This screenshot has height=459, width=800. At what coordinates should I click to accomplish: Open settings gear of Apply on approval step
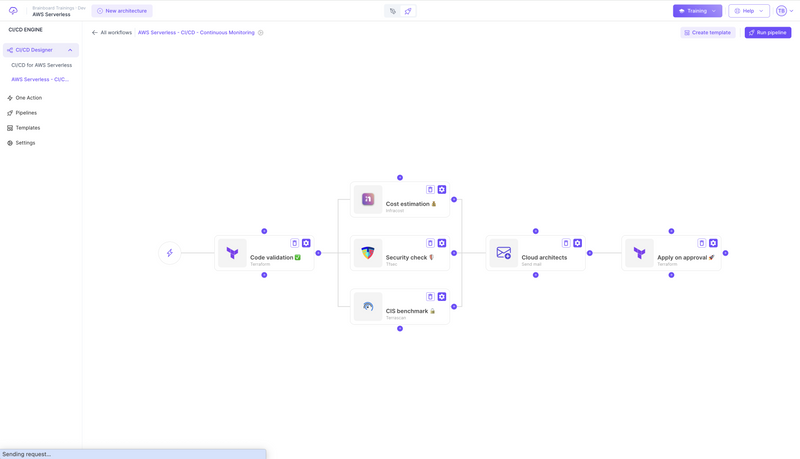tap(713, 243)
